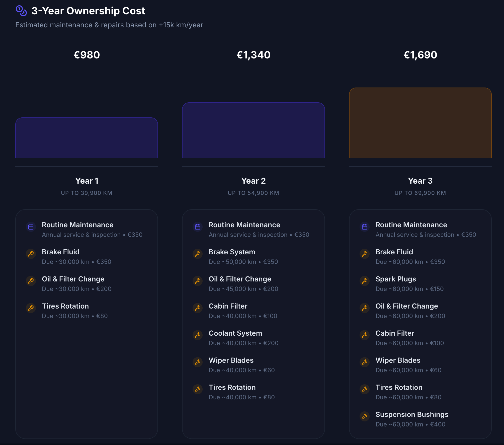This screenshot has height=445, width=504.
Task: Click the Coolant System title
Action: pyautogui.click(x=235, y=333)
